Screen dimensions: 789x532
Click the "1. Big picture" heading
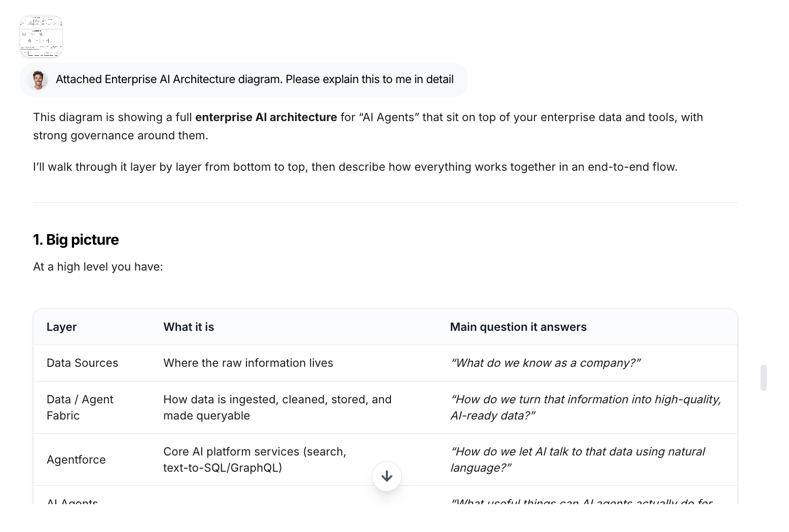click(x=76, y=240)
